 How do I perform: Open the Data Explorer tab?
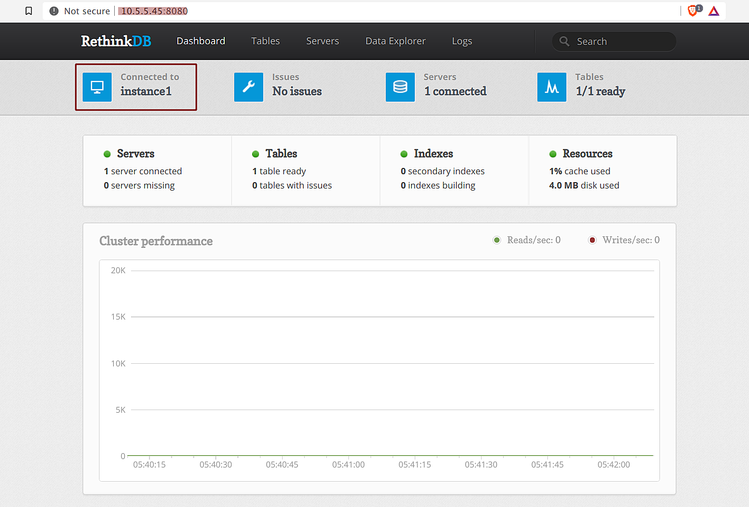[x=395, y=41]
